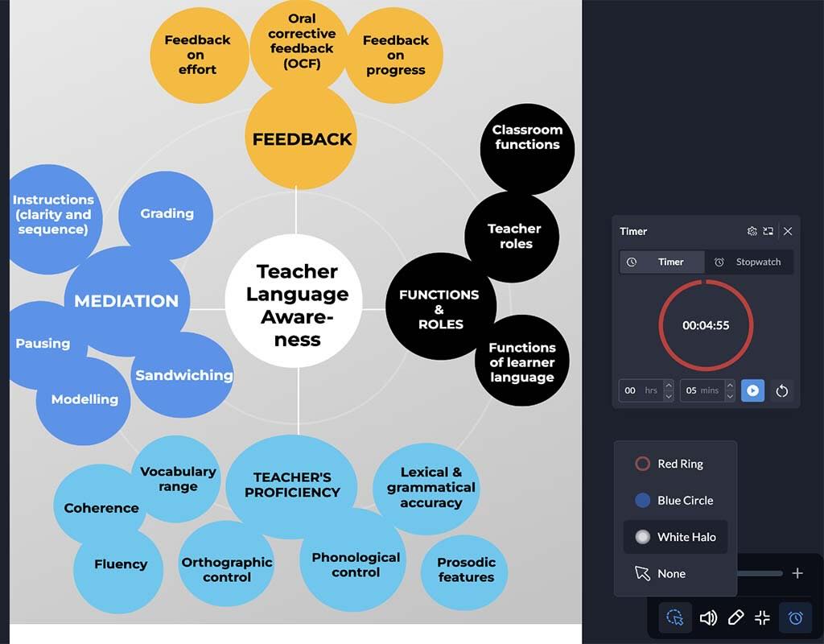Screen dimensions: 824x644
Task: Select the pen annotation tool
Action: (x=735, y=617)
